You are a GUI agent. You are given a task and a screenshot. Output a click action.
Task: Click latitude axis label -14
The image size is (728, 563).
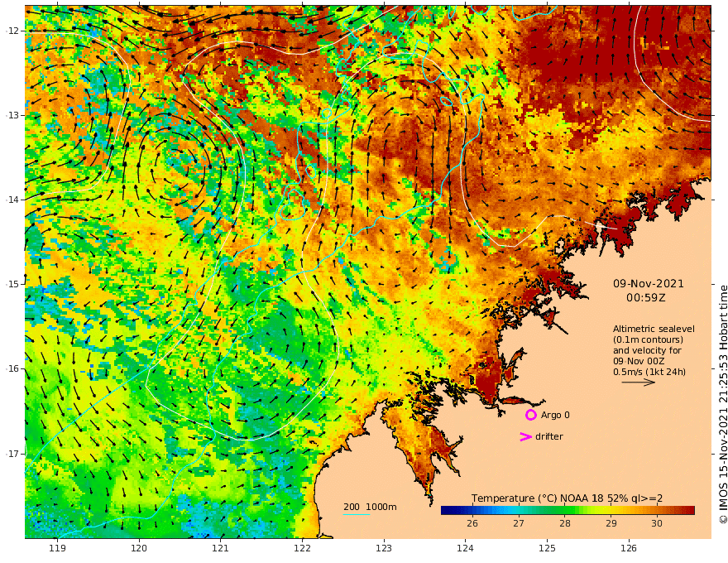click(12, 200)
